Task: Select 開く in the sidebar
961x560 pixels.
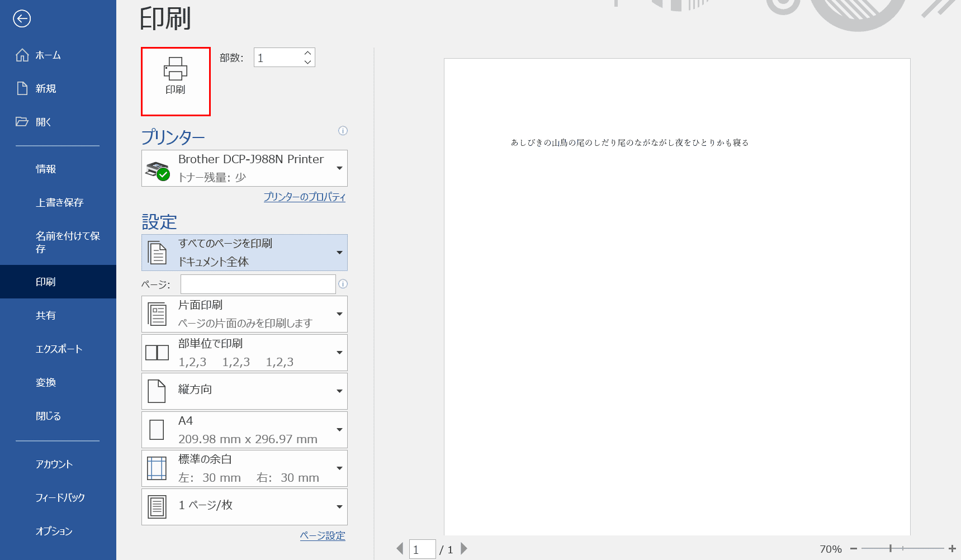Action: (x=58, y=122)
